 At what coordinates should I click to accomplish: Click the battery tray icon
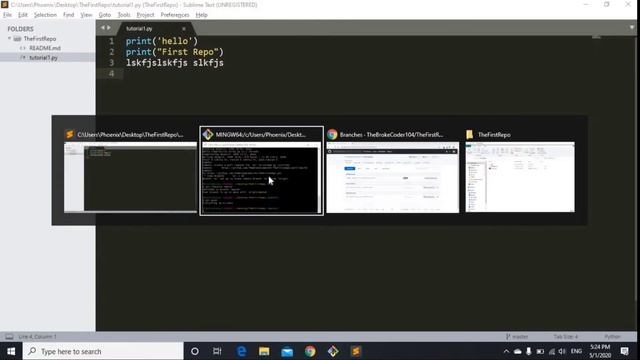(540, 351)
